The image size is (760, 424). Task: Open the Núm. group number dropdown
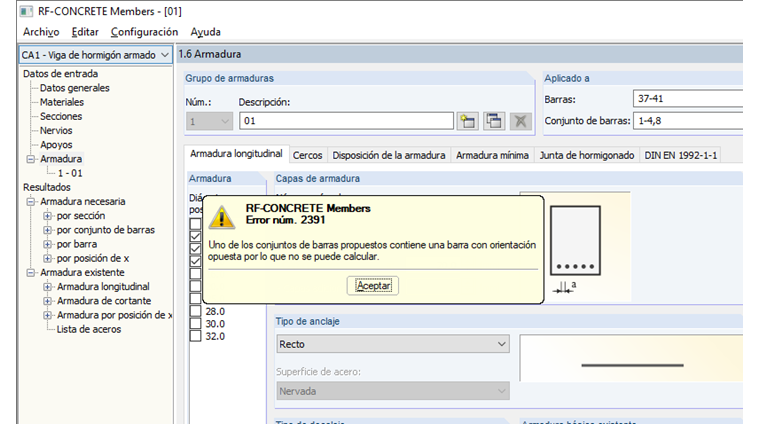[x=209, y=121]
